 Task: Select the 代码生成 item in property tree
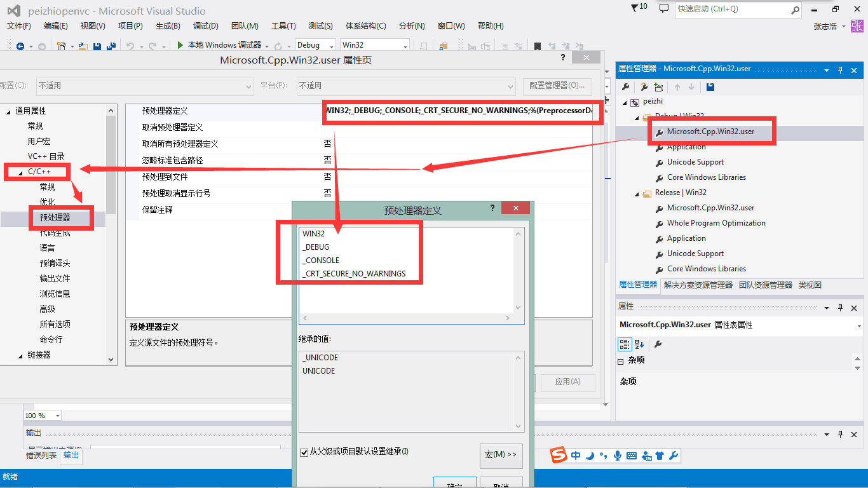(55, 233)
